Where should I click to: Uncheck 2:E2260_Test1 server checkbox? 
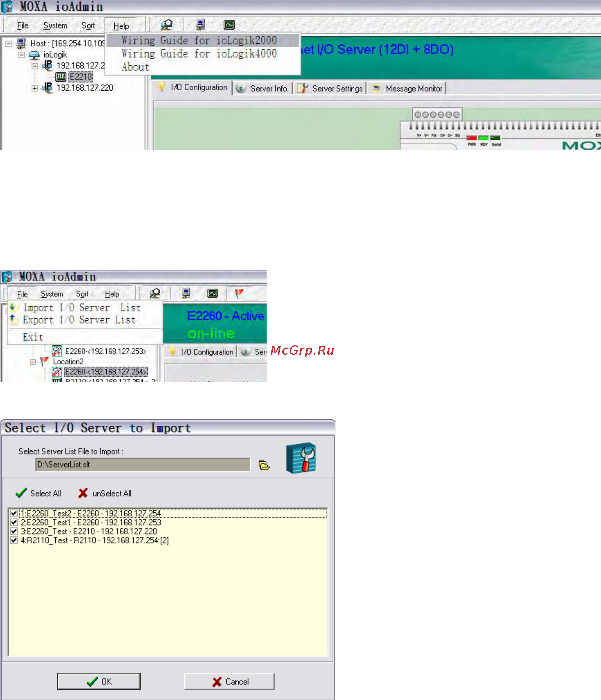pyautogui.click(x=14, y=522)
